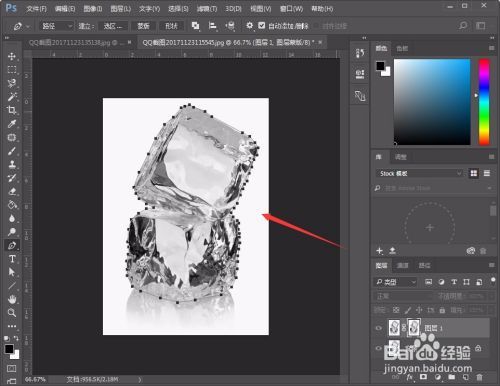Select the Brush tool

click(x=12, y=151)
